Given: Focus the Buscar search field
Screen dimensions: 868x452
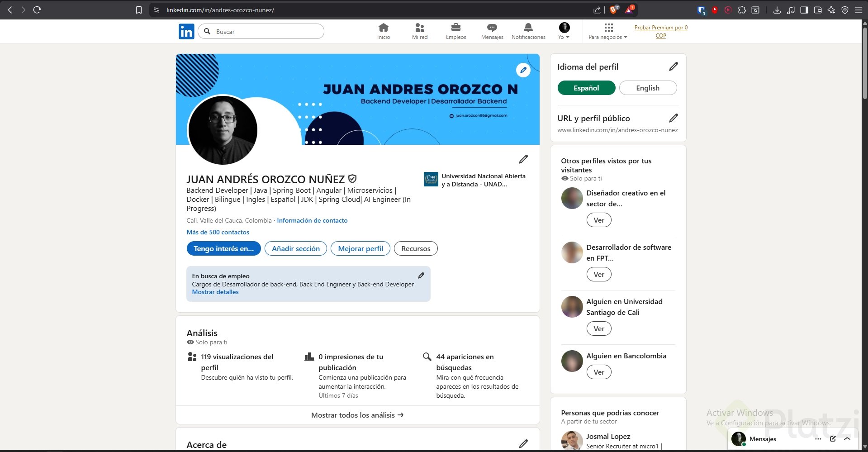Looking at the screenshot, I should [261, 31].
